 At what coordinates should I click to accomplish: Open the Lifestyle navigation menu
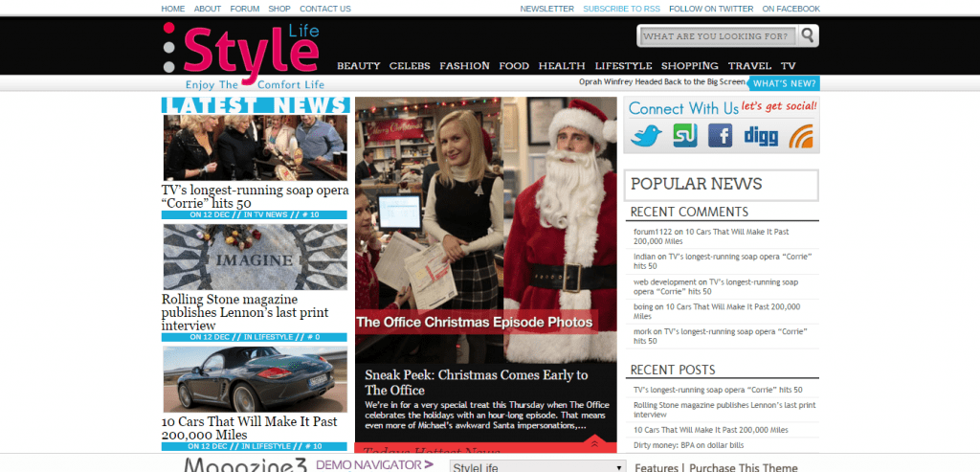pos(623,66)
